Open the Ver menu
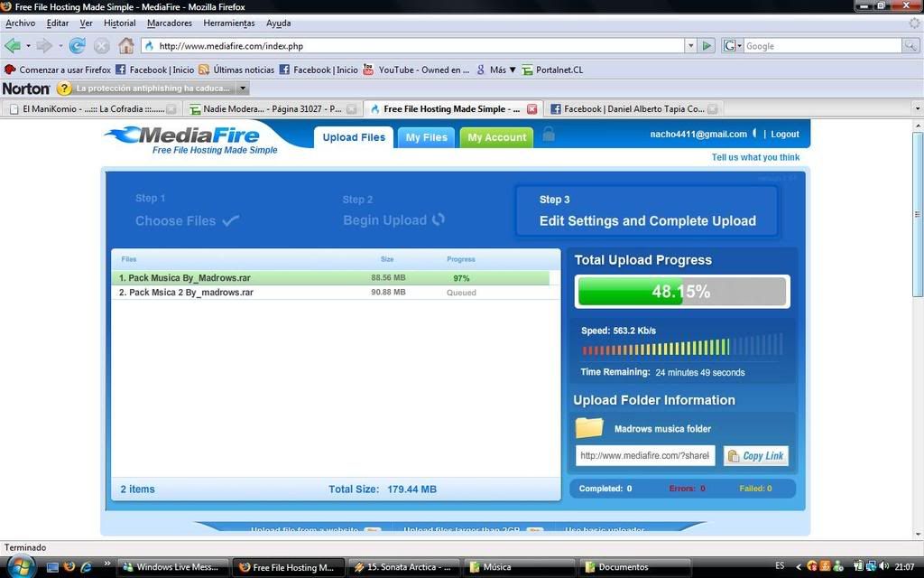Screen dimensions: 924x578 (x=86, y=23)
